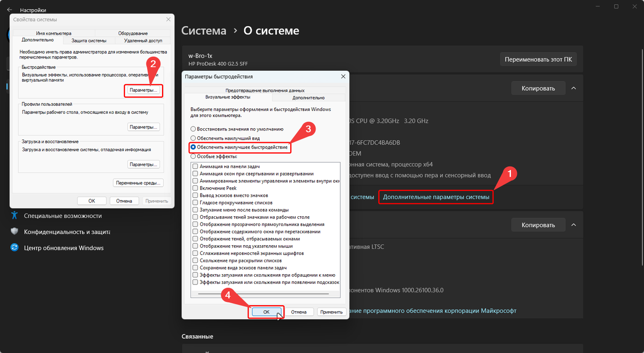Screen dimensions: 644x353
Task: Click the lower 'Копировать' button
Action: [538, 225]
